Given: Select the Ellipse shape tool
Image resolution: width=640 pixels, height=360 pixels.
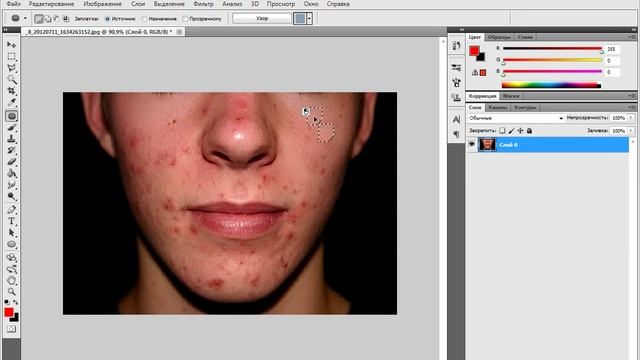Looking at the screenshot, I should click(x=11, y=244).
